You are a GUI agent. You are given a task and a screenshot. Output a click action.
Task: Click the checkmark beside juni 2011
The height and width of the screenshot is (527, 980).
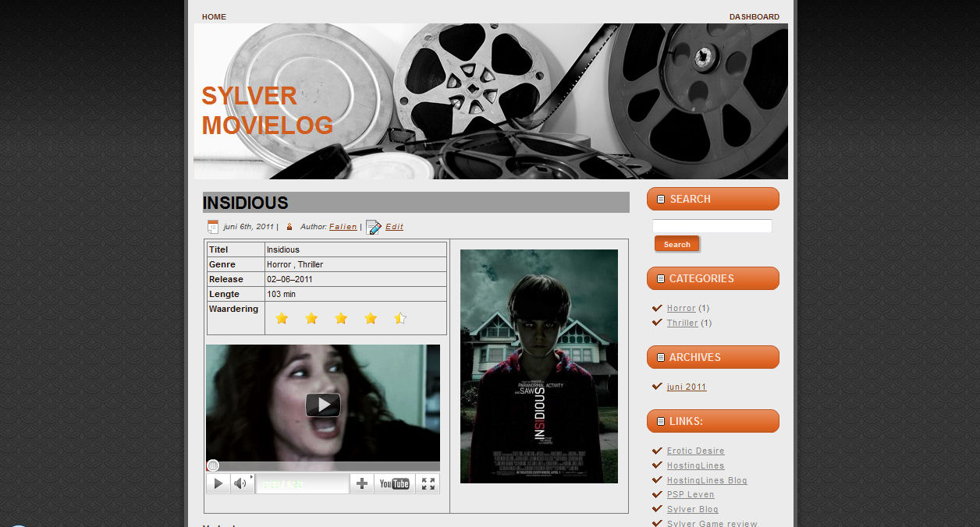click(x=657, y=387)
